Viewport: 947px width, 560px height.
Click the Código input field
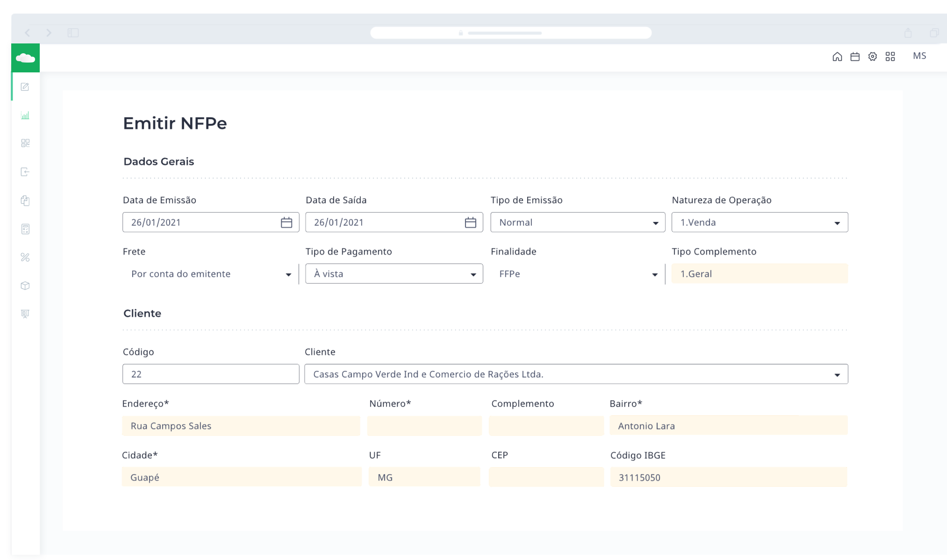click(210, 374)
